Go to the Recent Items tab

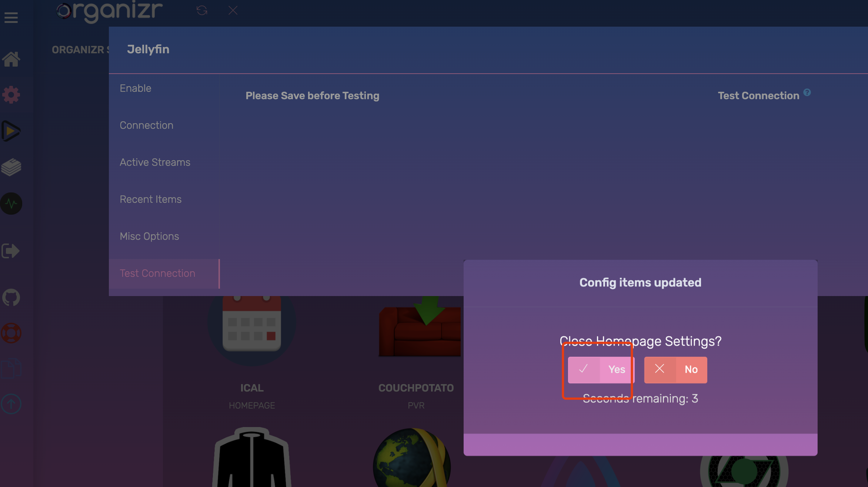coord(150,199)
